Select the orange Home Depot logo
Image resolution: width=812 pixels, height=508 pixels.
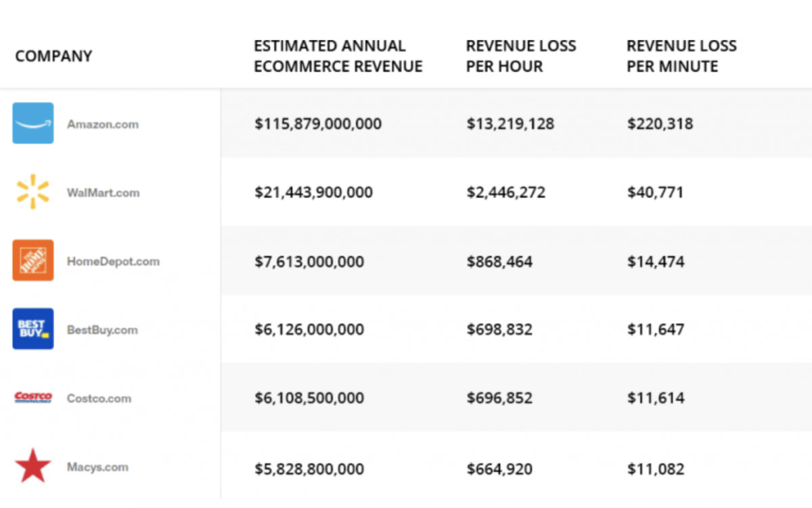32,260
